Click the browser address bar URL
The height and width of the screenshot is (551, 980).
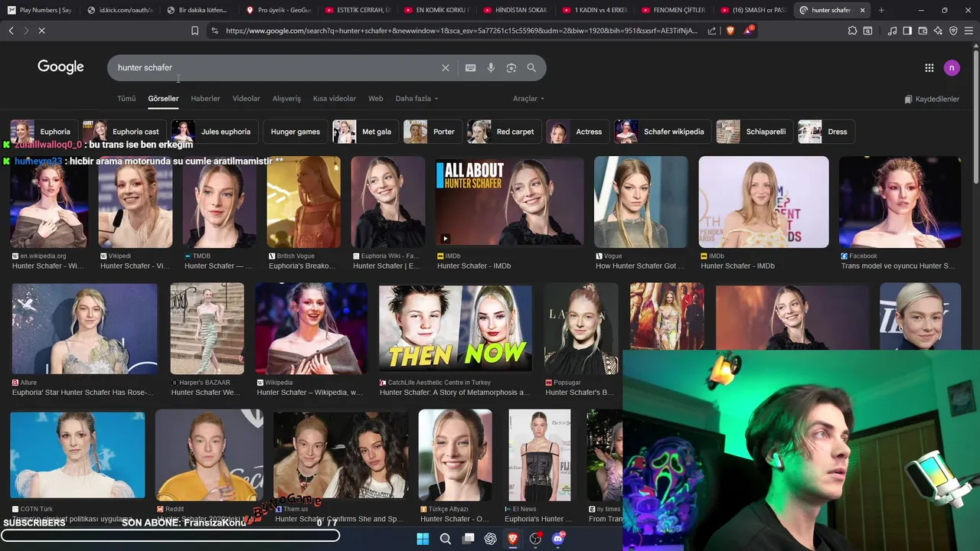pyautogui.click(x=462, y=31)
